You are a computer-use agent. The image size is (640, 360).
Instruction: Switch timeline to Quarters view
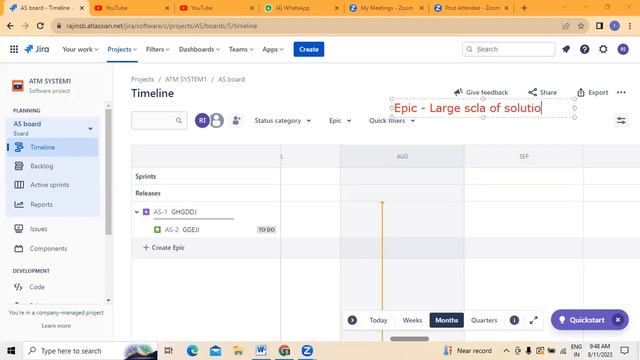(484, 320)
